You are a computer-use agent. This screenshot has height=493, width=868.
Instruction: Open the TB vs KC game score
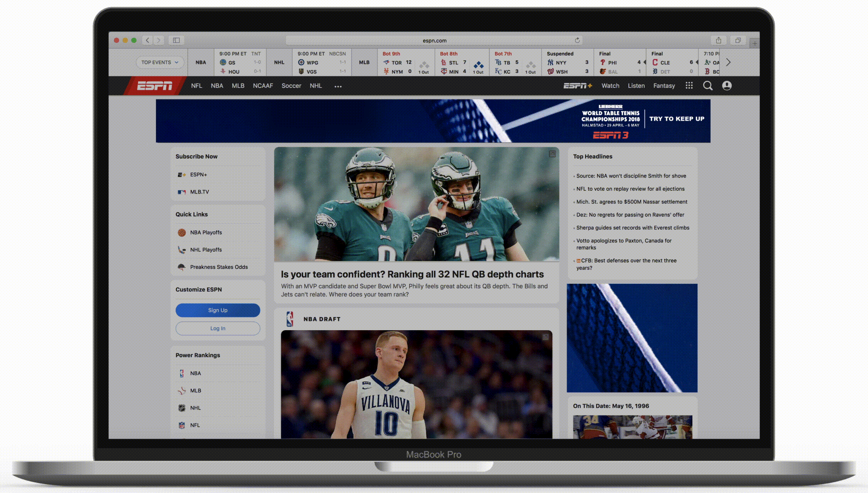point(515,62)
